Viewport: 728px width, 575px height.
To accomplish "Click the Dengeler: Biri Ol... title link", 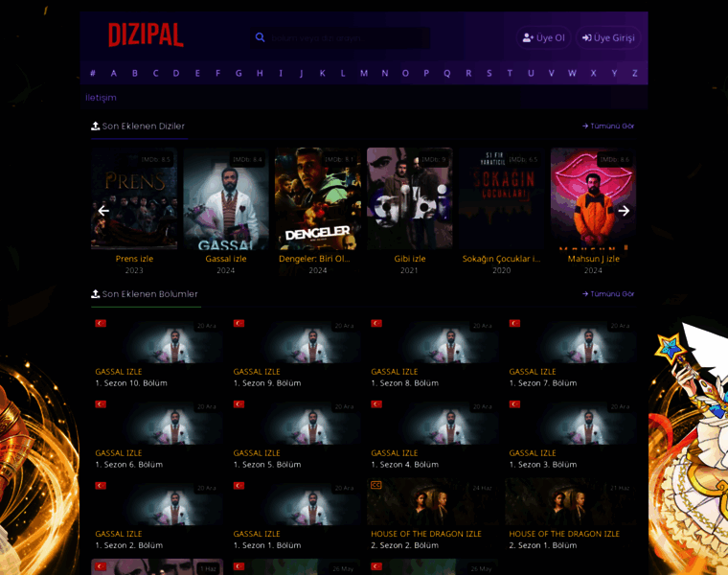I will (314, 259).
